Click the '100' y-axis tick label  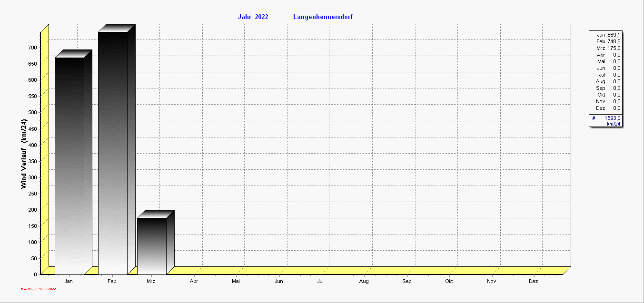[32, 242]
